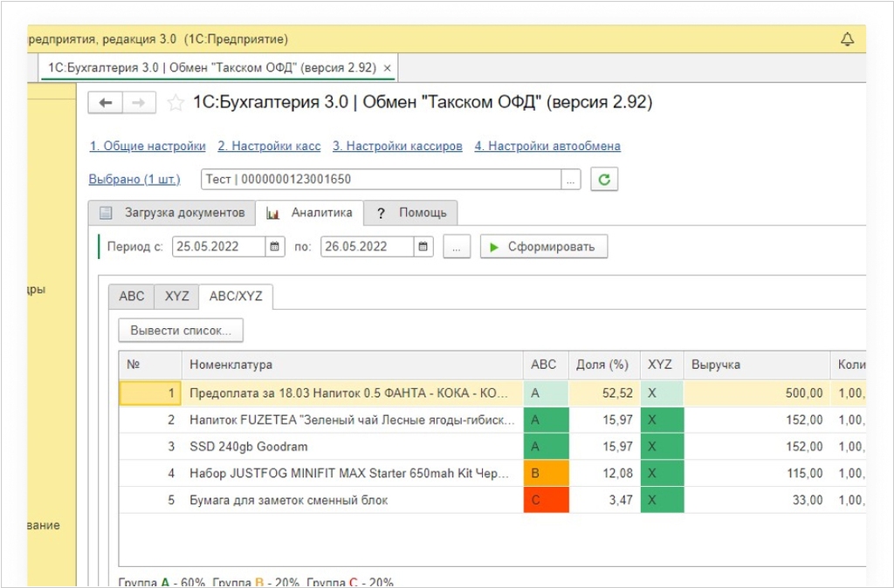894x588 pixels.
Task: Click the orange B category cell
Action: pyautogui.click(x=546, y=474)
